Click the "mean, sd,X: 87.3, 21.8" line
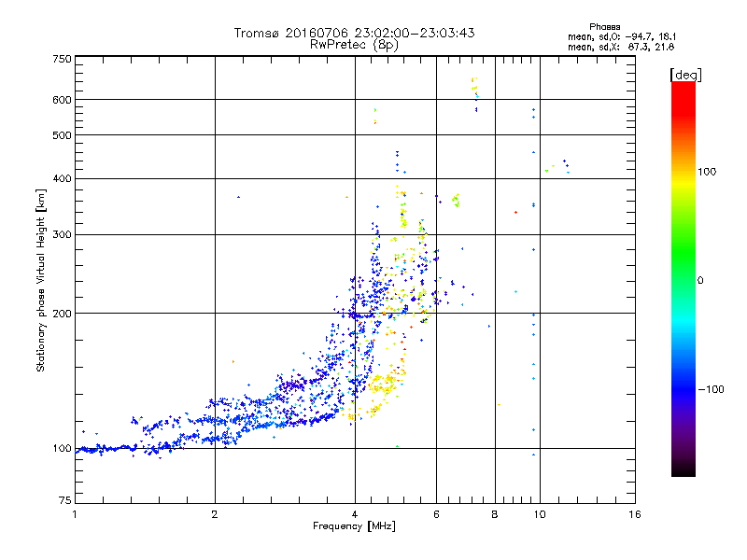The width and height of the screenshot is (747, 560). (621, 47)
